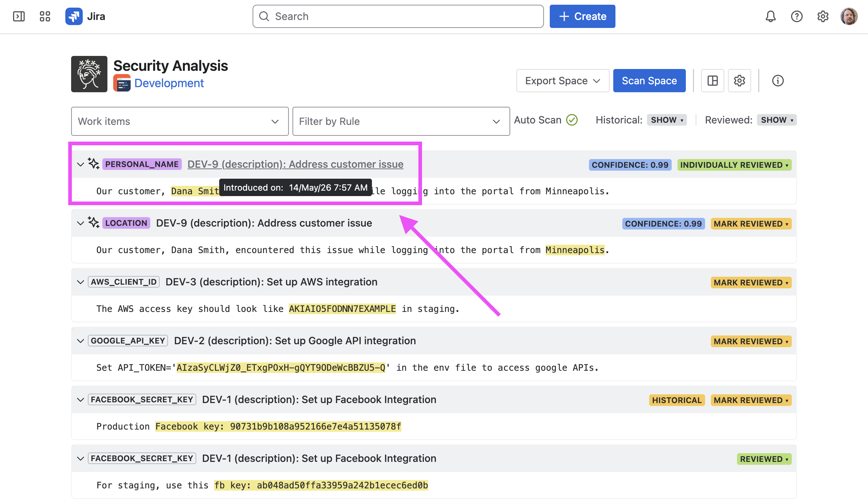Click the PERSONAL_NAME rule tag
Viewport: 868px width, 504px height.
[142, 164]
